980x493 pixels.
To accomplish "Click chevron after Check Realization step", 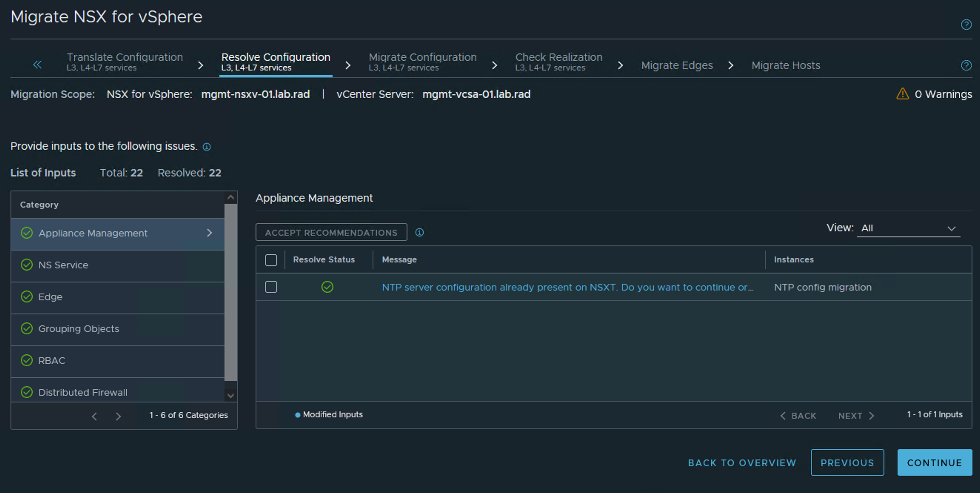I will [x=620, y=66].
